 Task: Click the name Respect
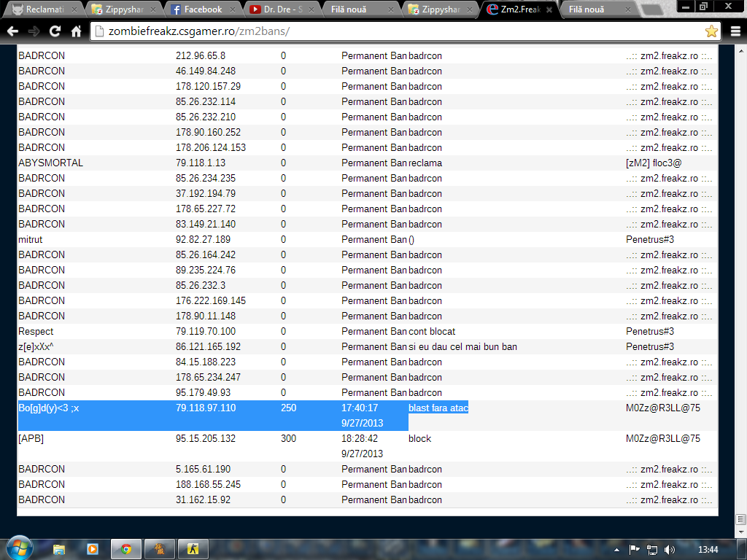pyautogui.click(x=36, y=332)
